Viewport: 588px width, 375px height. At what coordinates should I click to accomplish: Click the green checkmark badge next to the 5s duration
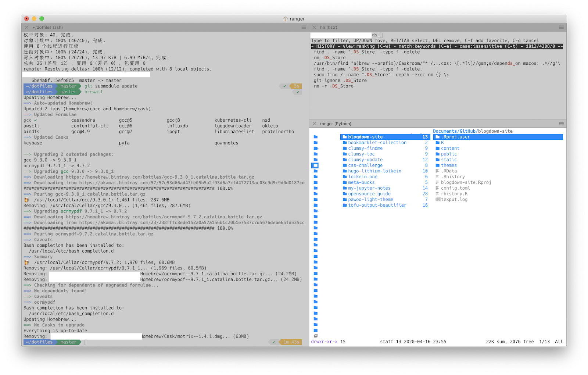tap(284, 86)
